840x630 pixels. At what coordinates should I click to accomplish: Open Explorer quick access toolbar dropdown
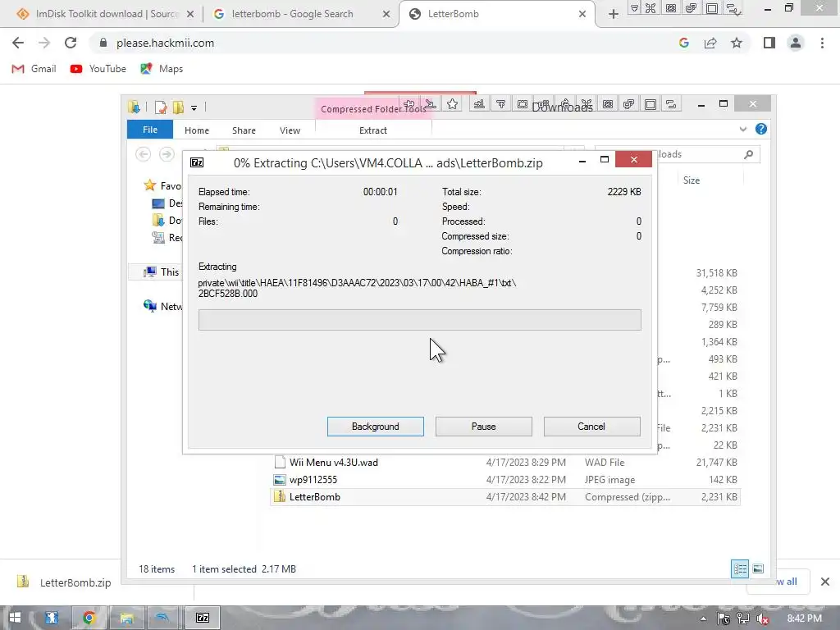(x=194, y=107)
